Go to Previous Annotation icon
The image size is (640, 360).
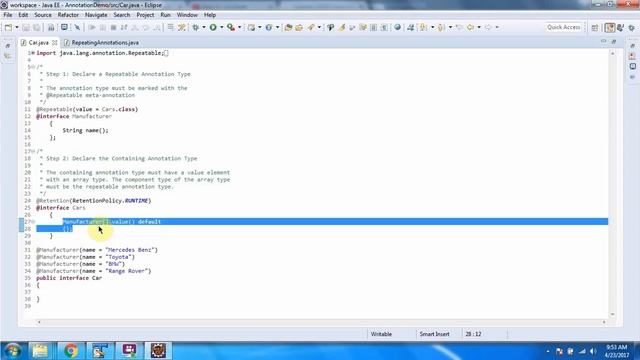click(441, 27)
